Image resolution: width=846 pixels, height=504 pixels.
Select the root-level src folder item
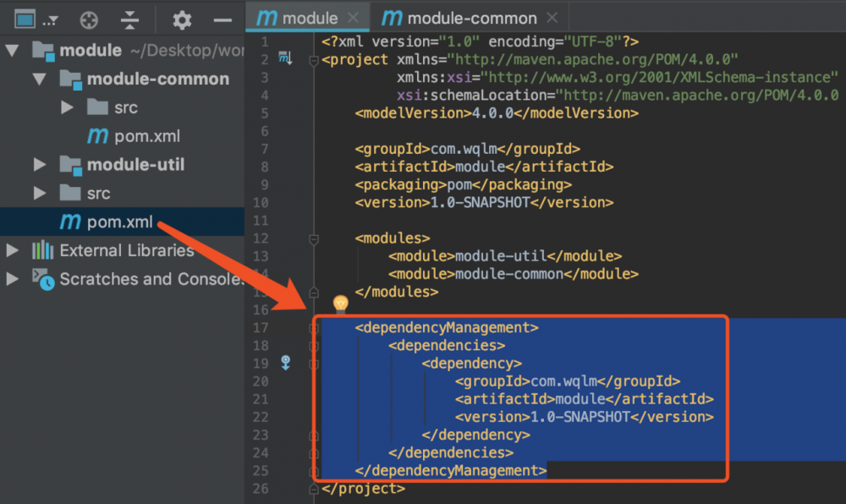coord(99,193)
